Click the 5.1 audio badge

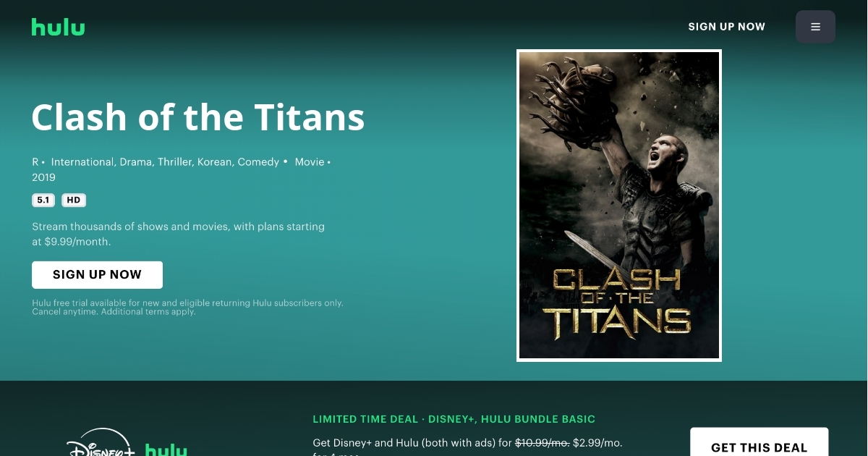[x=43, y=200]
